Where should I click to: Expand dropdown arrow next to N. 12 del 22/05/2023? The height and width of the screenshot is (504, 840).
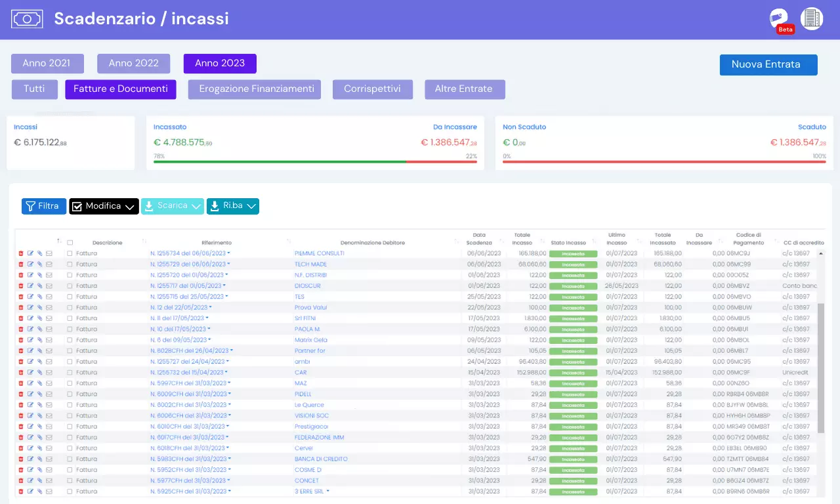(x=210, y=307)
